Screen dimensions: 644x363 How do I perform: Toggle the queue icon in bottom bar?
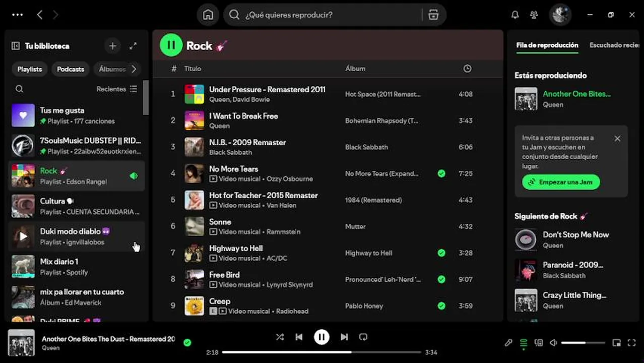[524, 343]
